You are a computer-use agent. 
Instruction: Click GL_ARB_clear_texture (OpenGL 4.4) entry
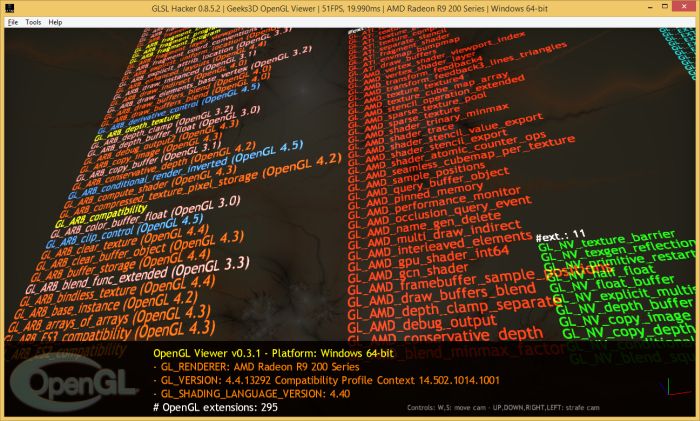pos(125,242)
